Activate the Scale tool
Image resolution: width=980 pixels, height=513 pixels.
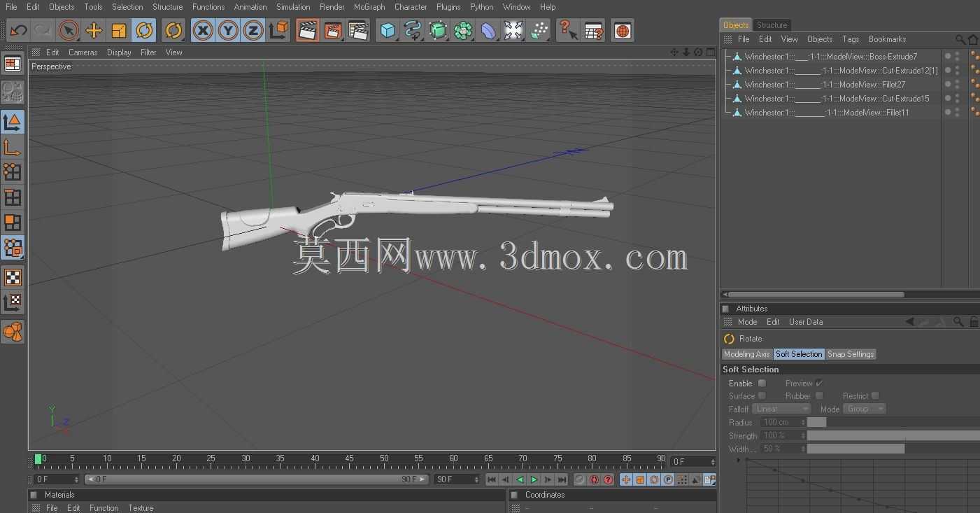[119, 30]
